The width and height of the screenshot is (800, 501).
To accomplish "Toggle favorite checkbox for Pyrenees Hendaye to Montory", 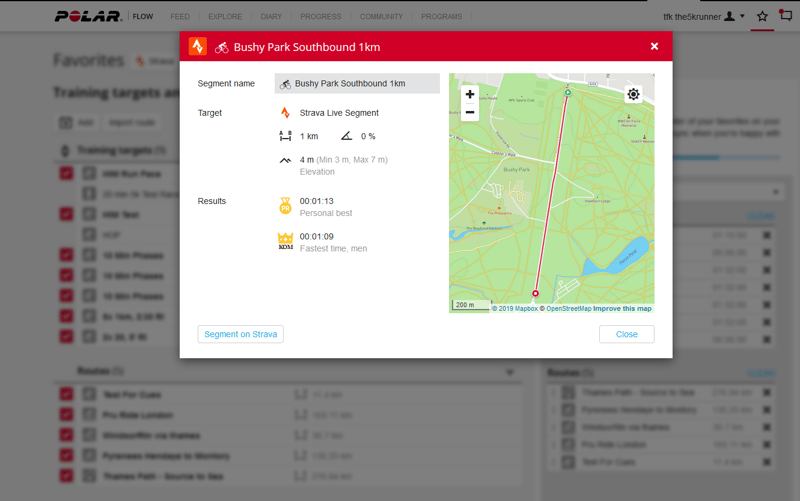I will [x=66, y=456].
